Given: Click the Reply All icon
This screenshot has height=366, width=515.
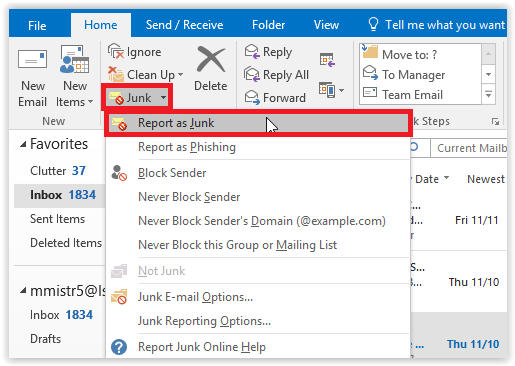Looking at the screenshot, I should click(252, 74).
